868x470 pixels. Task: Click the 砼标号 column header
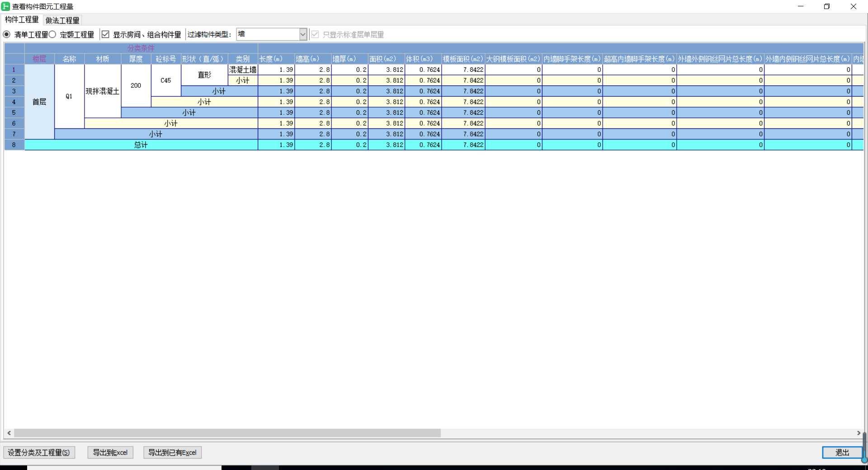tap(166, 59)
